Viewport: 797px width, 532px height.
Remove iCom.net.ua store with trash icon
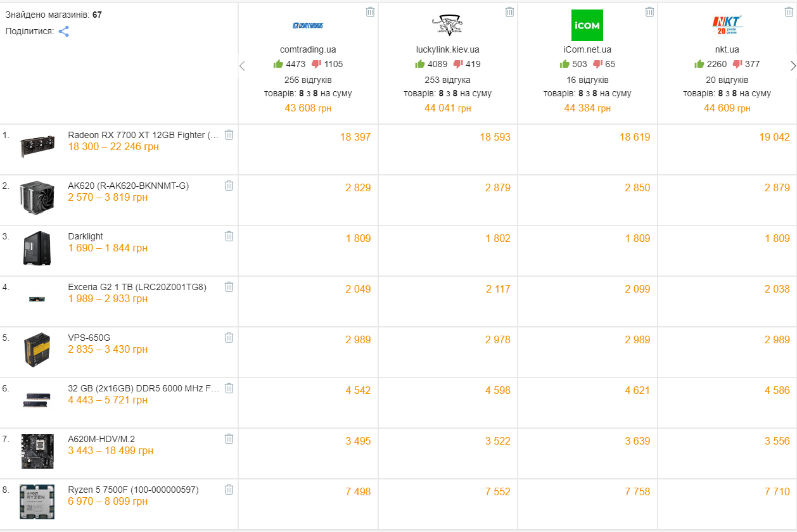[649, 12]
